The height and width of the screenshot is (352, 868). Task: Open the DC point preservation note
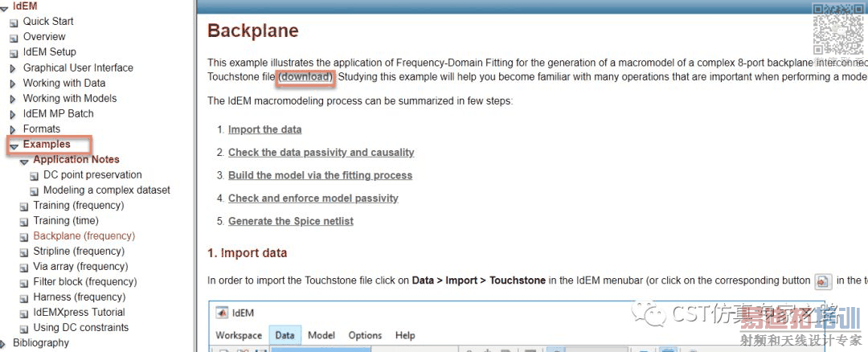(93, 174)
